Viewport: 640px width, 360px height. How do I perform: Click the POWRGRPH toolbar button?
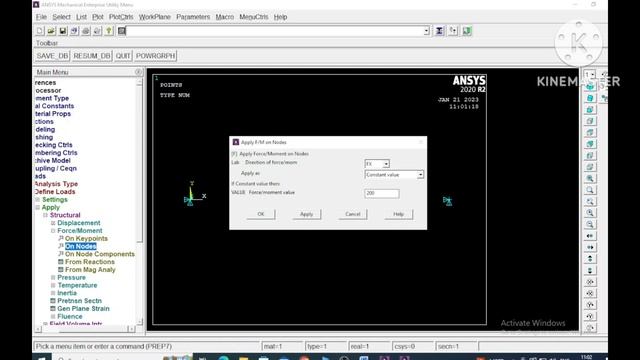(x=156, y=56)
